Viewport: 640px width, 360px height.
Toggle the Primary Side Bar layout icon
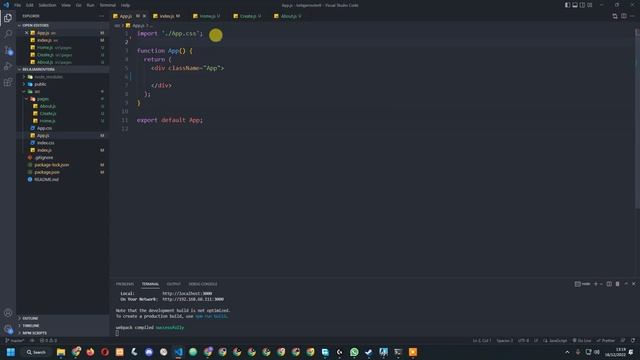(x=567, y=5)
